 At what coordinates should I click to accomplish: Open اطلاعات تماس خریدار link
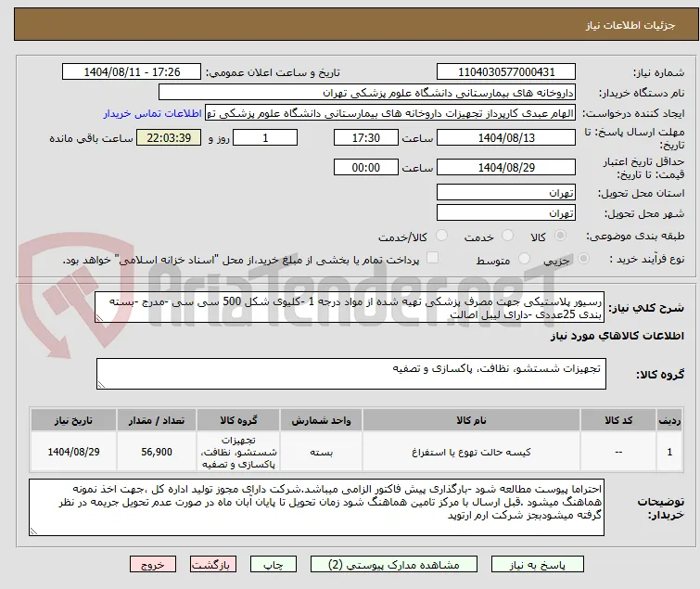coord(153,113)
